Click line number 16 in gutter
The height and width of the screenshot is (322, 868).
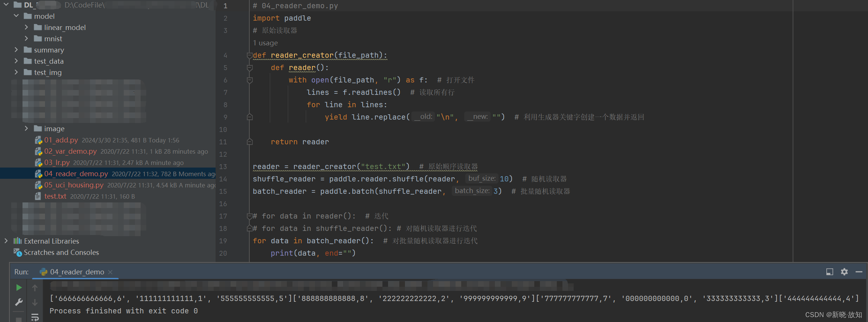[223, 204]
